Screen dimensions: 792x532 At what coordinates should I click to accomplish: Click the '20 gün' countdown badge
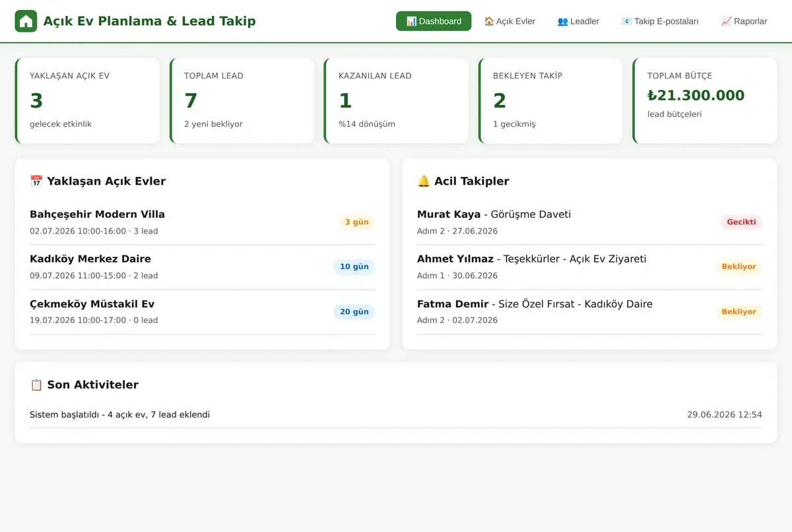pyautogui.click(x=354, y=312)
